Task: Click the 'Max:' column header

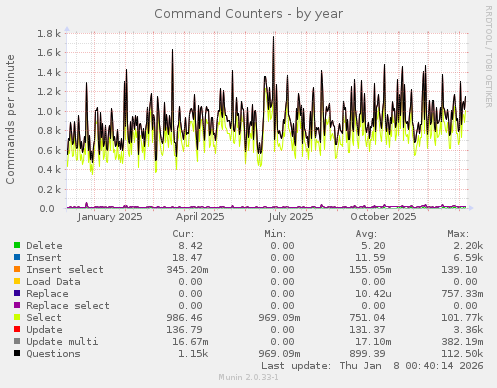Action: [x=458, y=234]
